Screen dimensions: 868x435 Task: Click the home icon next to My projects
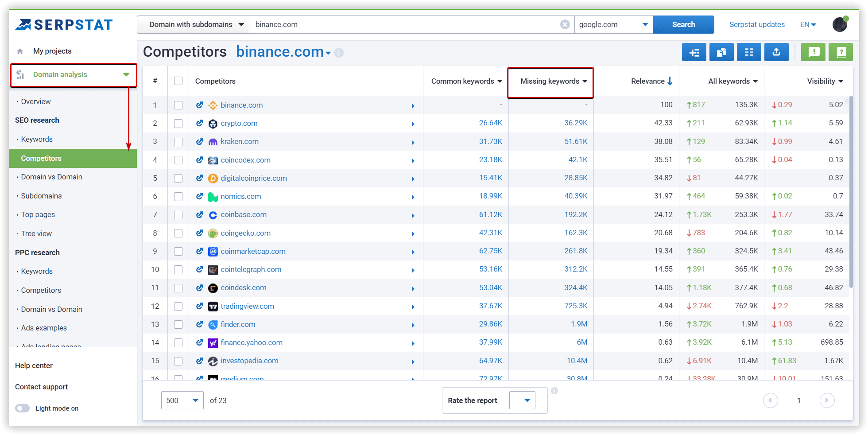point(20,51)
